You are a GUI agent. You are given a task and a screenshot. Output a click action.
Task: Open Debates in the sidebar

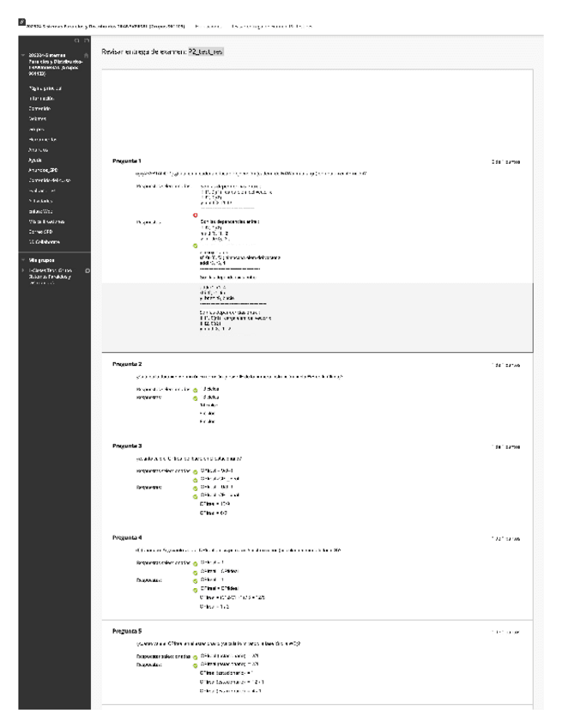coord(38,118)
